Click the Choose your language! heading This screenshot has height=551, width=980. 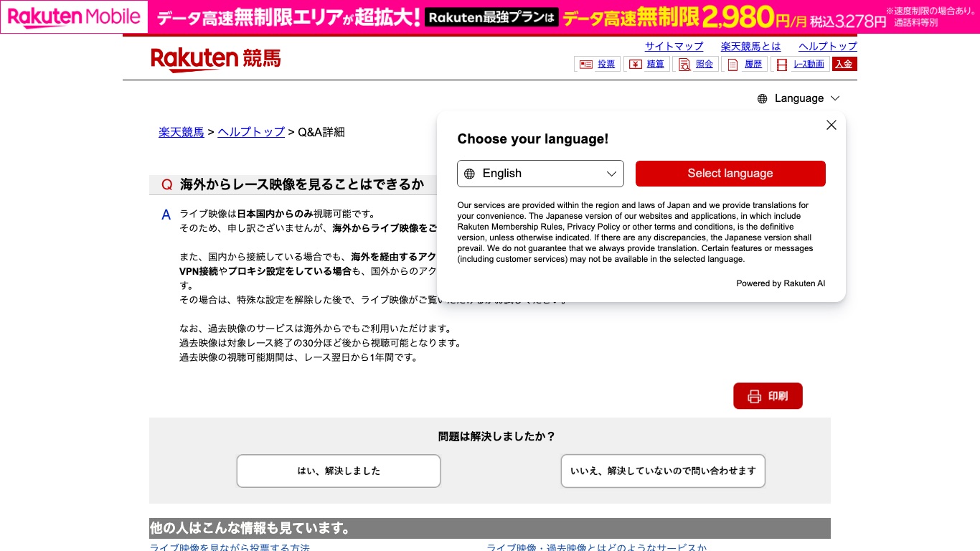click(x=533, y=139)
